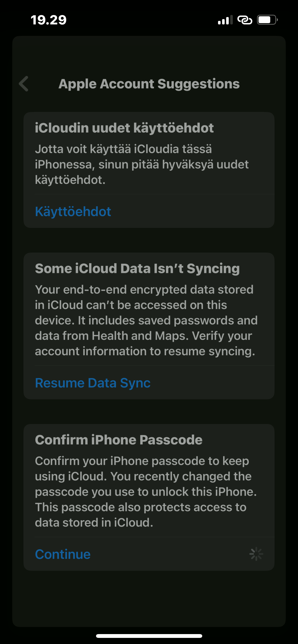The width and height of the screenshot is (298, 644).
Task: Tap Resume Data Sync
Action: pyautogui.click(x=93, y=383)
